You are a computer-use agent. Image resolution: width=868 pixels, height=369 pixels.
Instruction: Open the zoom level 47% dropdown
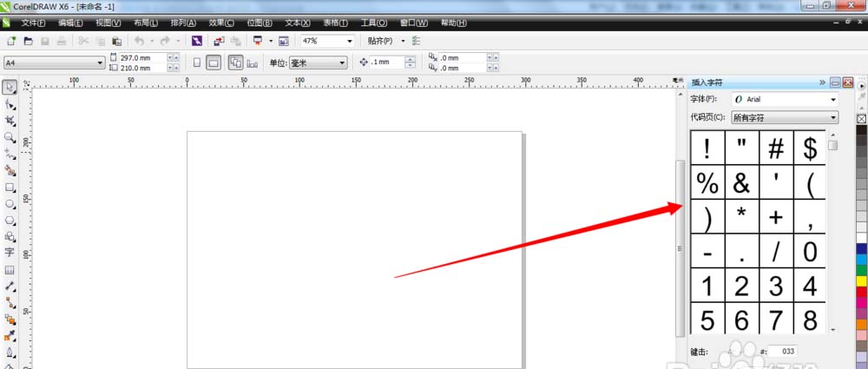[x=350, y=41]
